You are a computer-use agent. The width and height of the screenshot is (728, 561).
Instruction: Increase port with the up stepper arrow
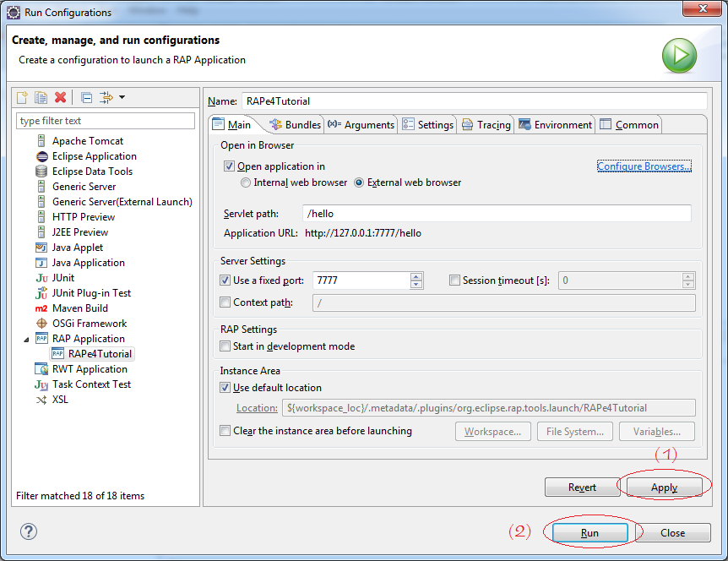point(416,276)
